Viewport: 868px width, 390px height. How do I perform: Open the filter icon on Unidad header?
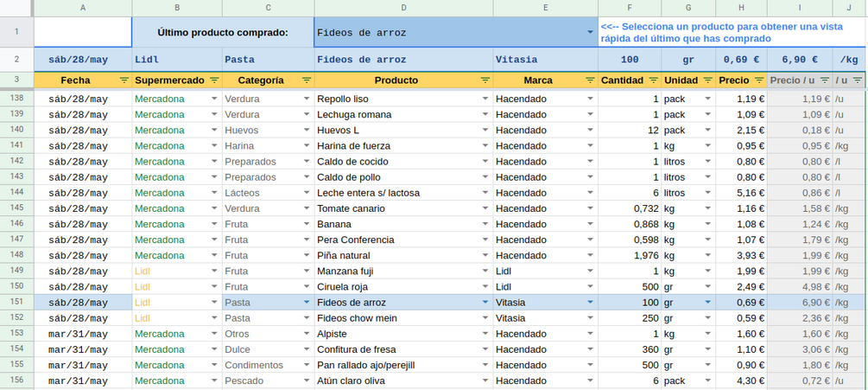click(x=707, y=80)
